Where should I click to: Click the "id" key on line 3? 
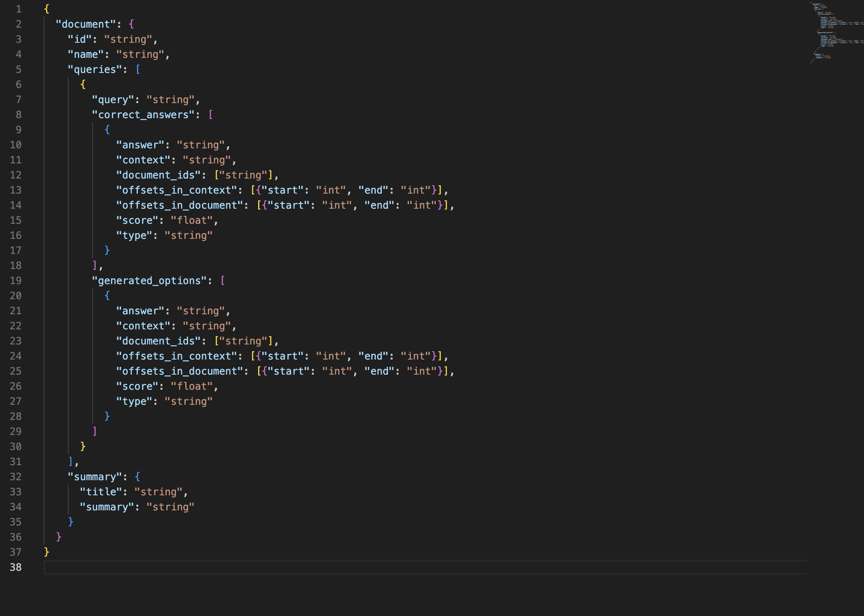[x=80, y=39]
